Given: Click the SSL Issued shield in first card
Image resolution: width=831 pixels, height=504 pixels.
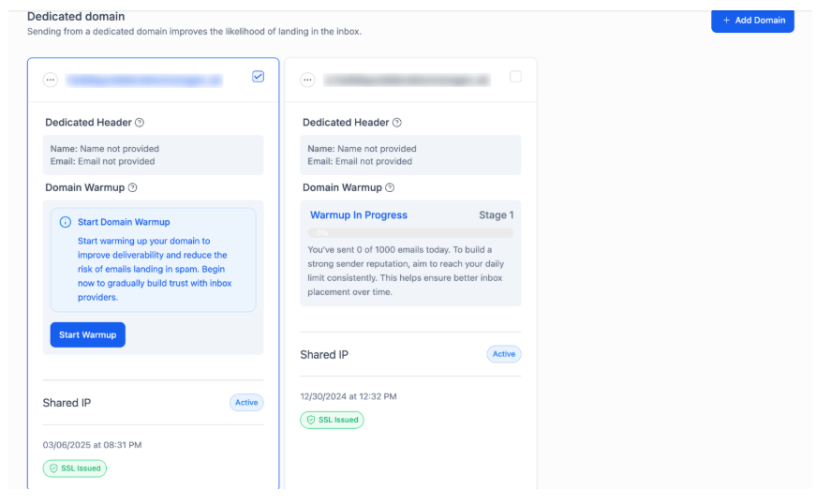Looking at the screenshot, I should (54, 468).
